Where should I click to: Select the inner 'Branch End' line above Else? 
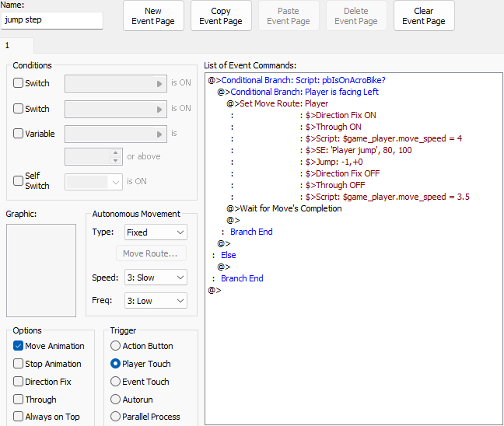coord(251,232)
